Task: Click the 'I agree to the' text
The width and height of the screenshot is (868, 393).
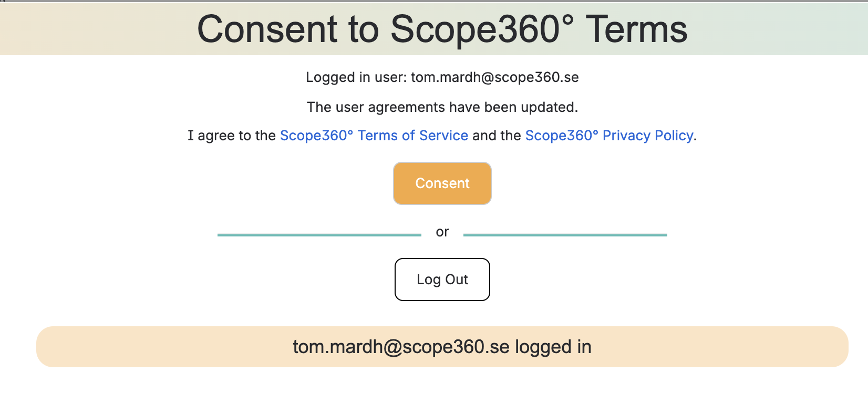Action: 232,136
